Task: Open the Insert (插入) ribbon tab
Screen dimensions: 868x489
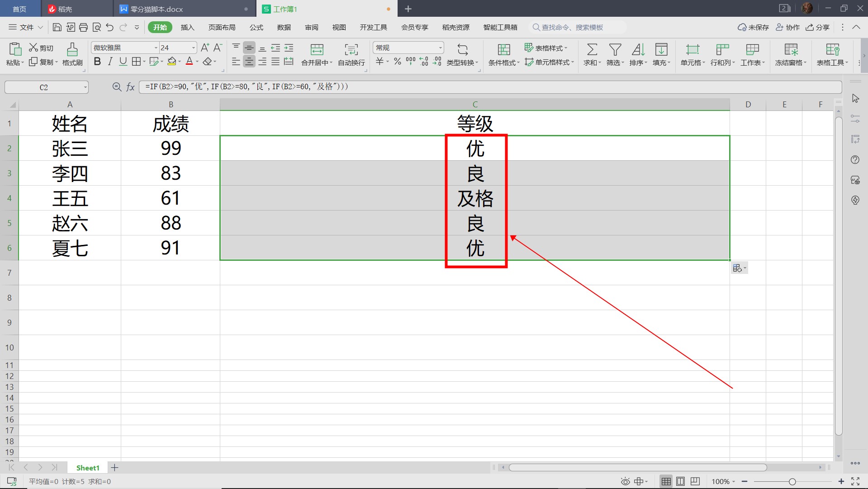Action: (x=187, y=28)
